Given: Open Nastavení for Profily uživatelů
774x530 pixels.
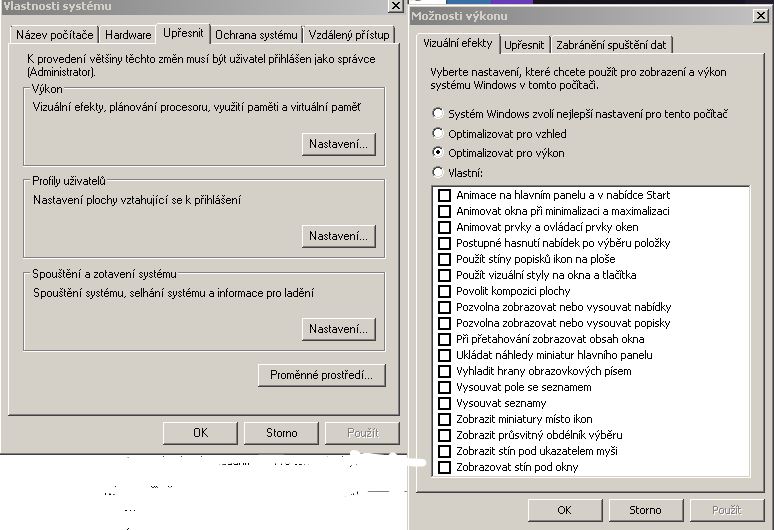Looking at the screenshot, I should [x=338, y=236].
